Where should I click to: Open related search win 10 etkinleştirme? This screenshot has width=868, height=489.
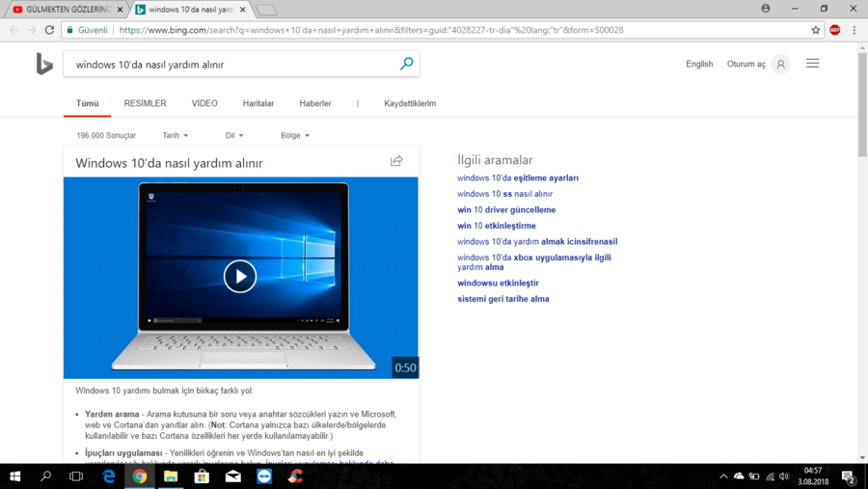point(497,226)
